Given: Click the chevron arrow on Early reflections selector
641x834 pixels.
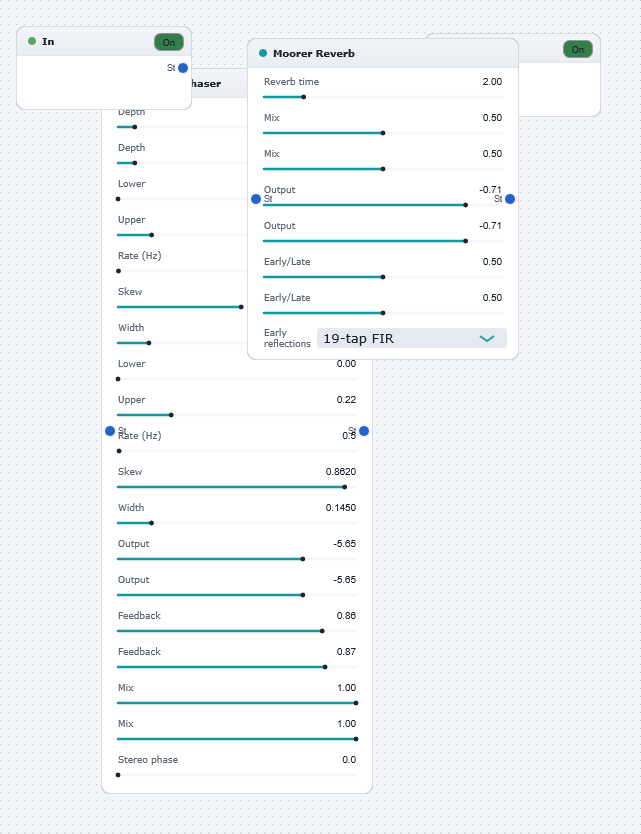Looking at the screenshot, I should click(x=487, y=338).
